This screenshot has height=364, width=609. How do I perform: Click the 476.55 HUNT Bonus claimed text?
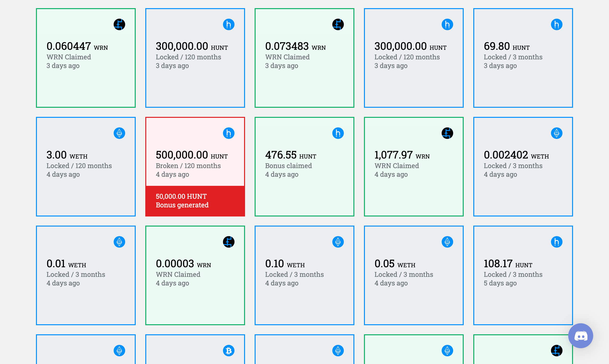pos(288,166)
